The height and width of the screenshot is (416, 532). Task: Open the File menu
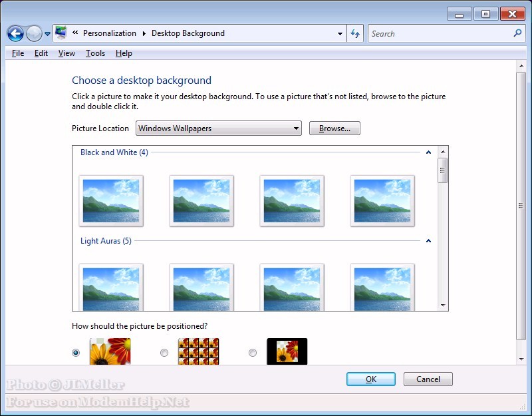pos(18,53)
